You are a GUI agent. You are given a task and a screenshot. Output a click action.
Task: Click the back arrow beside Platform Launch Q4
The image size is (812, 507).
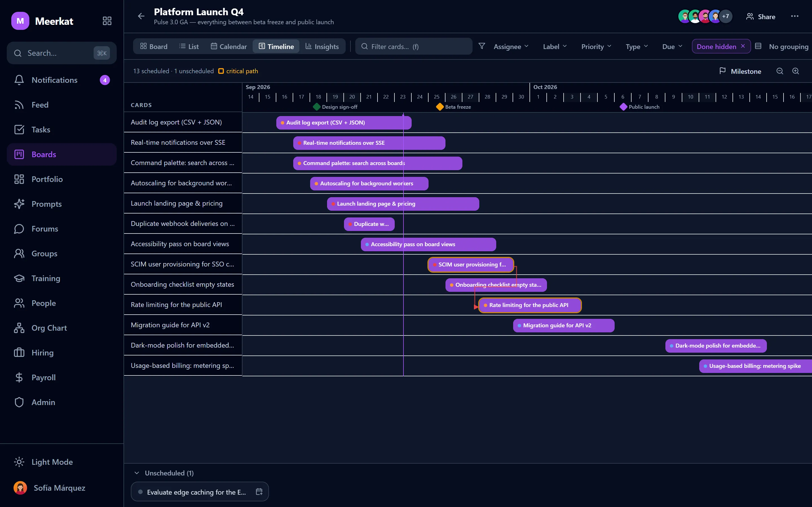(x=141, y=16)
